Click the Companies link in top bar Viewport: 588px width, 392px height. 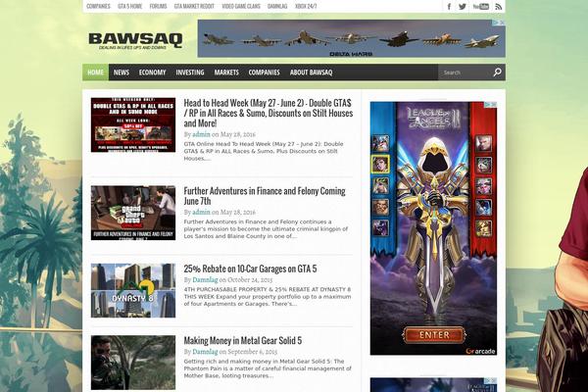click(98, 7)
